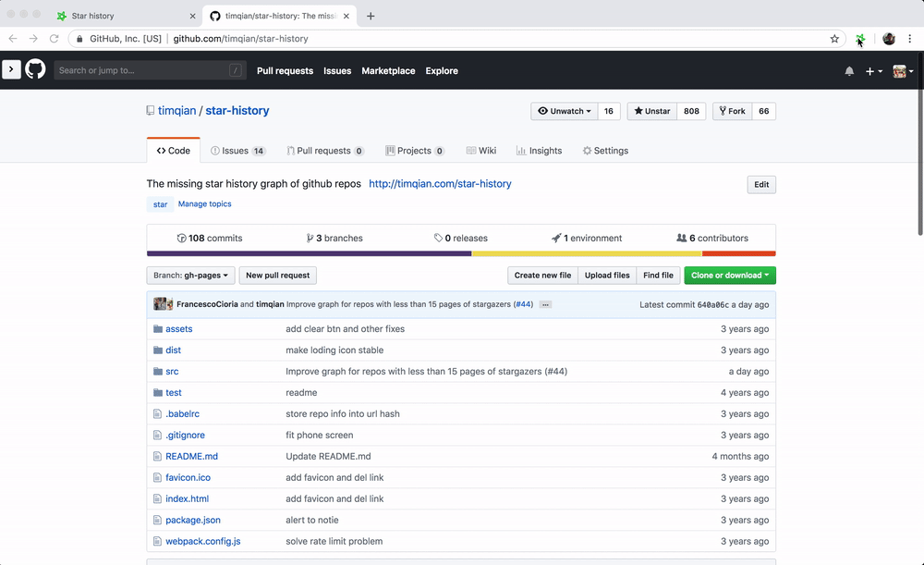Open the Settings tab
Image resolution: width=924 pixels, height=565 pixels.
(605, 151)
